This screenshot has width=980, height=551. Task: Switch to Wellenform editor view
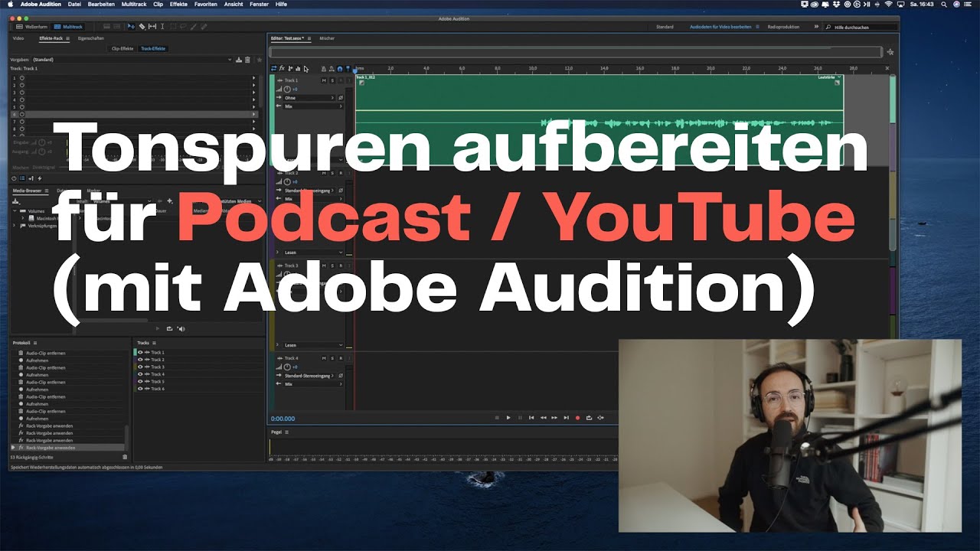(31, 27)
